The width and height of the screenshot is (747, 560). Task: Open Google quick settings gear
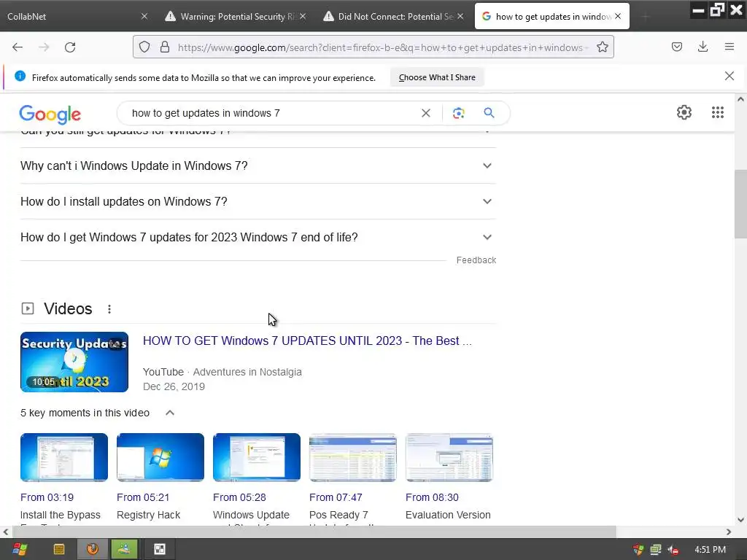coord(684,112)
